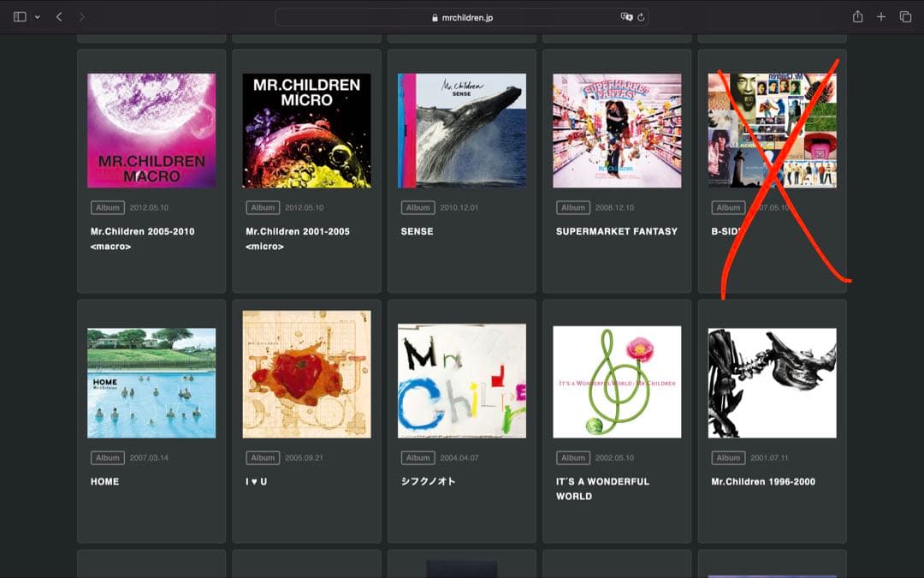924x578 pixels.
Task: Toggle the Safari sidebar icon
Action: 20,17
